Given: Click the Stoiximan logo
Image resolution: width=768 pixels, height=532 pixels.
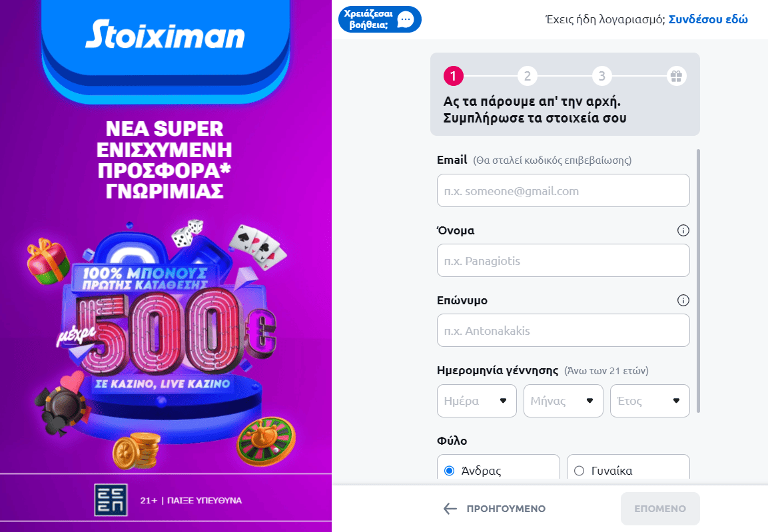Looking at the screenshot, I should coord(165,35).
